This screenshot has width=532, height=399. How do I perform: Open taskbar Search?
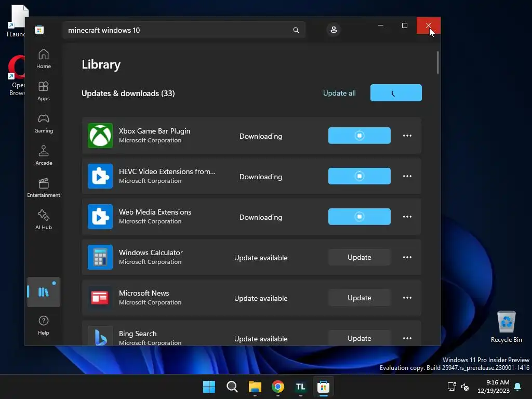[232, 387]
